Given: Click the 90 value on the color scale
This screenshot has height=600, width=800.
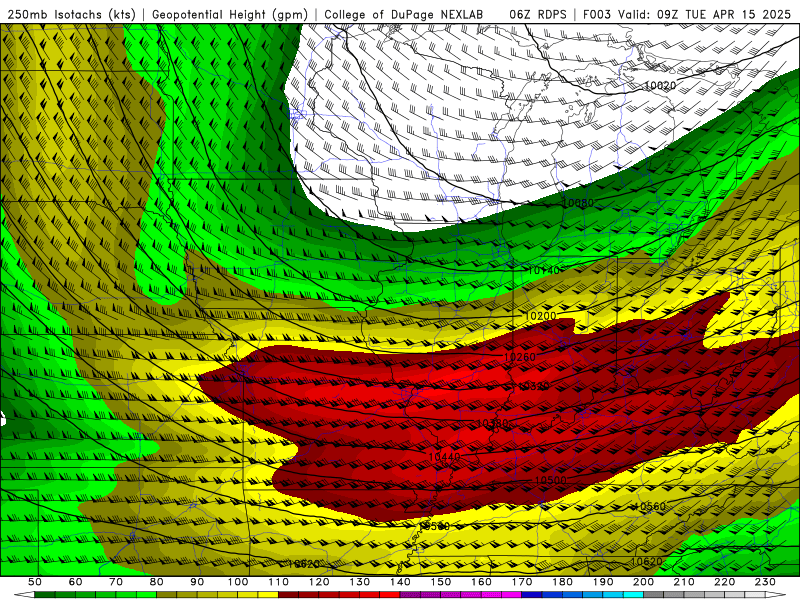Looking at the screenshot, I should (x=197, y=582).
